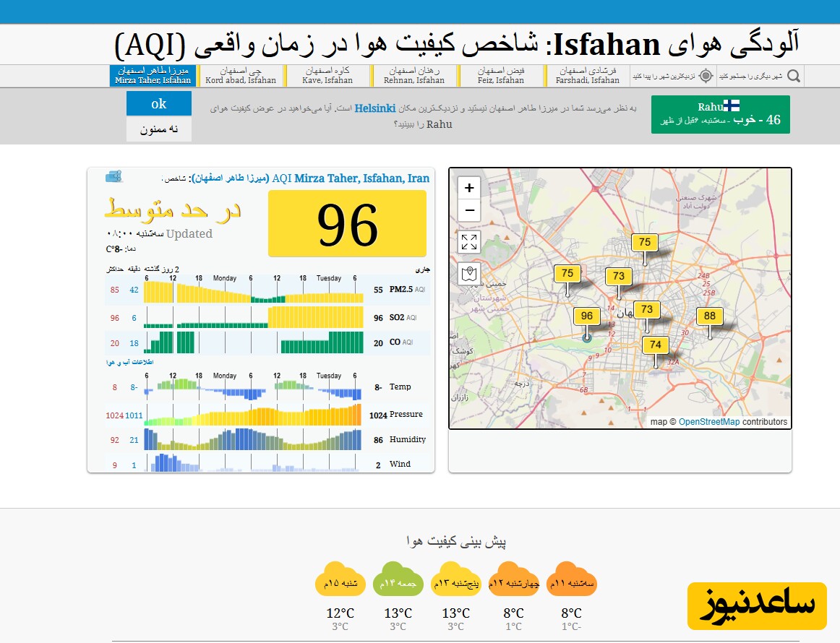Click the search magnifier icon
This screenshot has height=643, width=840.
pyautogui.click(x=794, y=76)
